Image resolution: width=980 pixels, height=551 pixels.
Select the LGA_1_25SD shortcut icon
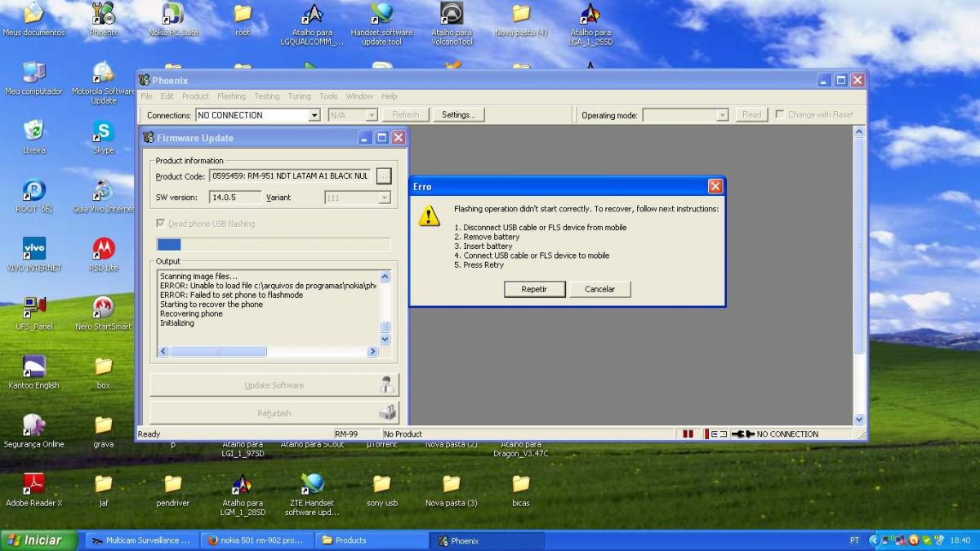tap(590, 23)
